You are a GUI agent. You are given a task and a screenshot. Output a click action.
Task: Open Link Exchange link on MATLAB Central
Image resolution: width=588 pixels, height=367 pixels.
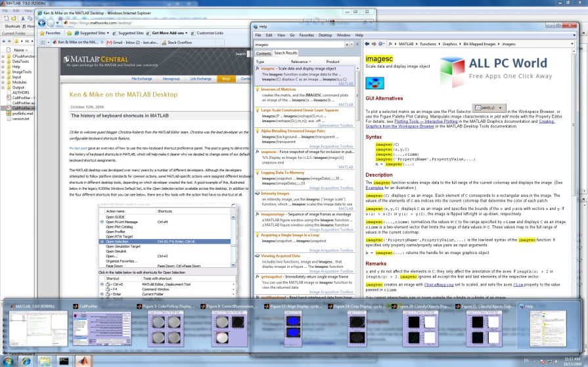pyautogui.click(x=200, y=79)
